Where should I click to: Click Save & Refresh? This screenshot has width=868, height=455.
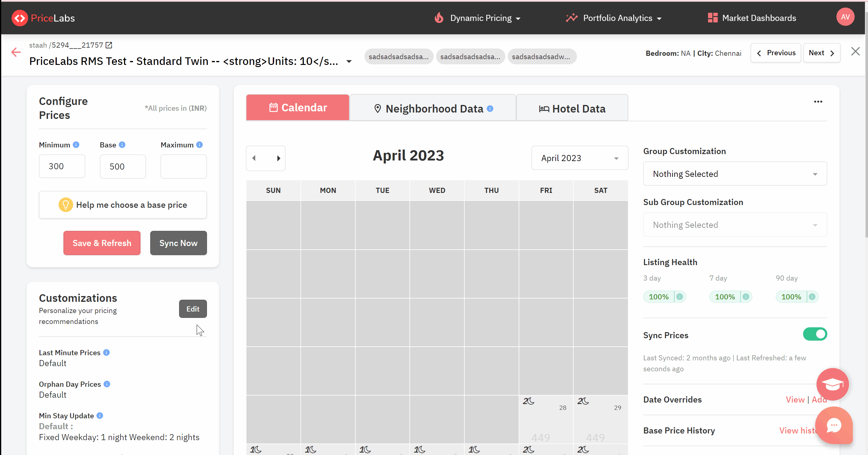coord(102,243)
